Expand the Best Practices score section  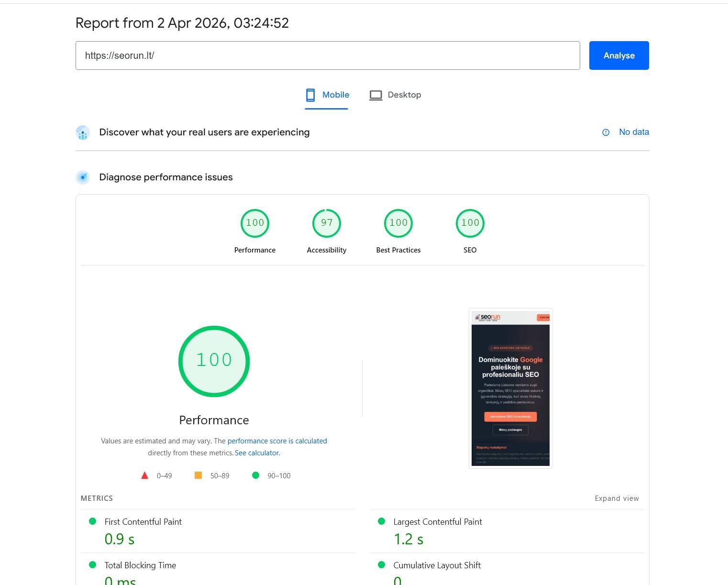[398, 223]
